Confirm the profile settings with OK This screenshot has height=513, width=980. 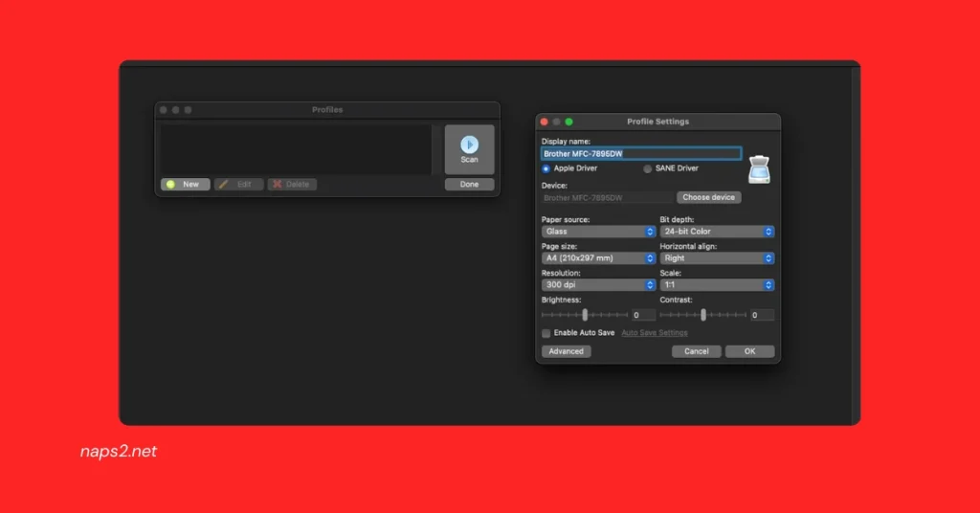point(749,351)
